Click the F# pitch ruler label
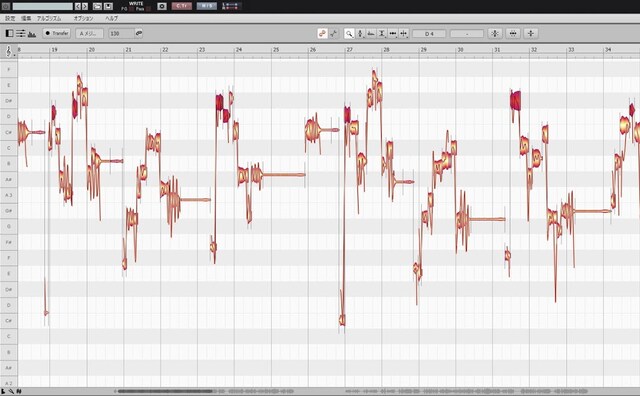This screenshot has width=640, height=396. 9,242
